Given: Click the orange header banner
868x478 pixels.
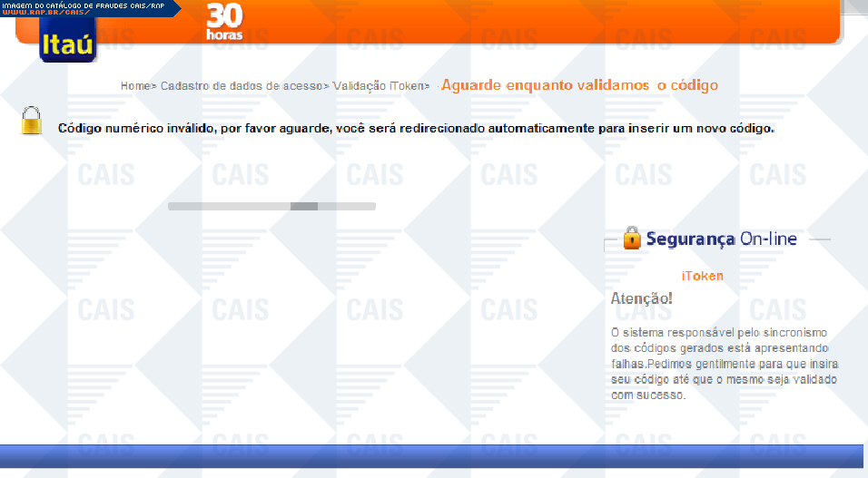Looking at the screenshot, I should coord(545,22).
